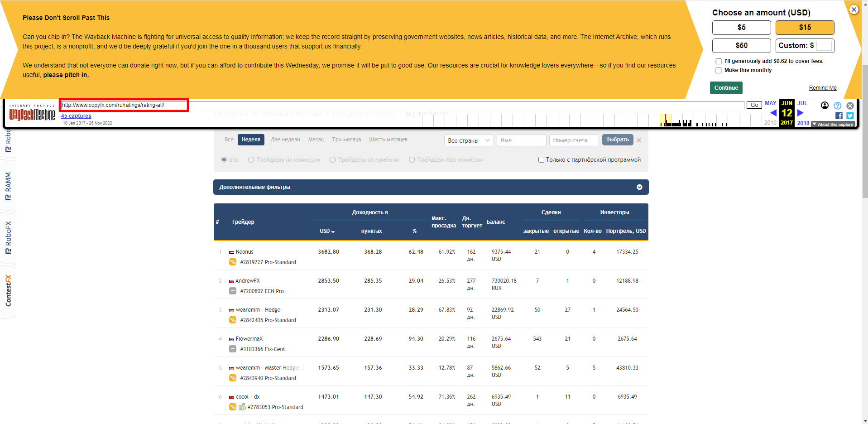The height and width of the screenshot is (424, 868).
Task: Select the Две недели period tab
Action: point(285,140)
